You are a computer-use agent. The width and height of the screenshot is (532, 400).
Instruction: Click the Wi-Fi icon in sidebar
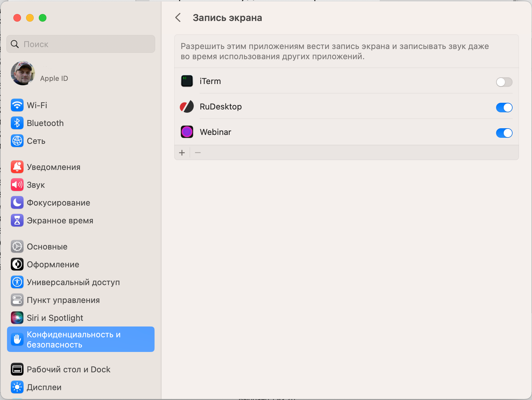point(17,105)
